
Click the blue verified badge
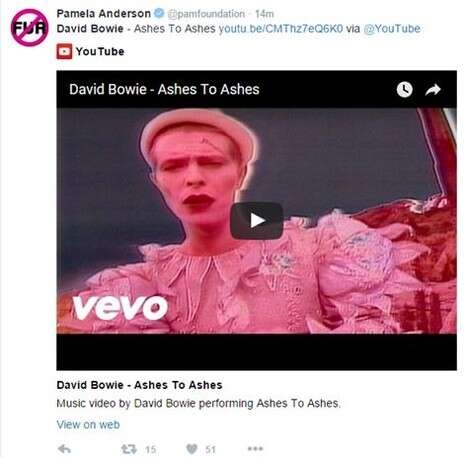159,13
